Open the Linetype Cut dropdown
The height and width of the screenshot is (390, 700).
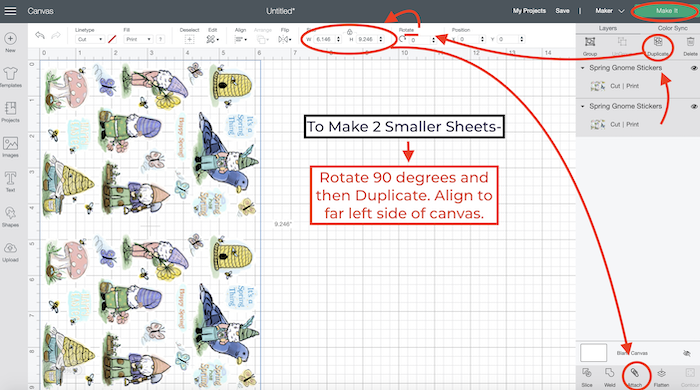pyautogui.click(x=89, y=39)
